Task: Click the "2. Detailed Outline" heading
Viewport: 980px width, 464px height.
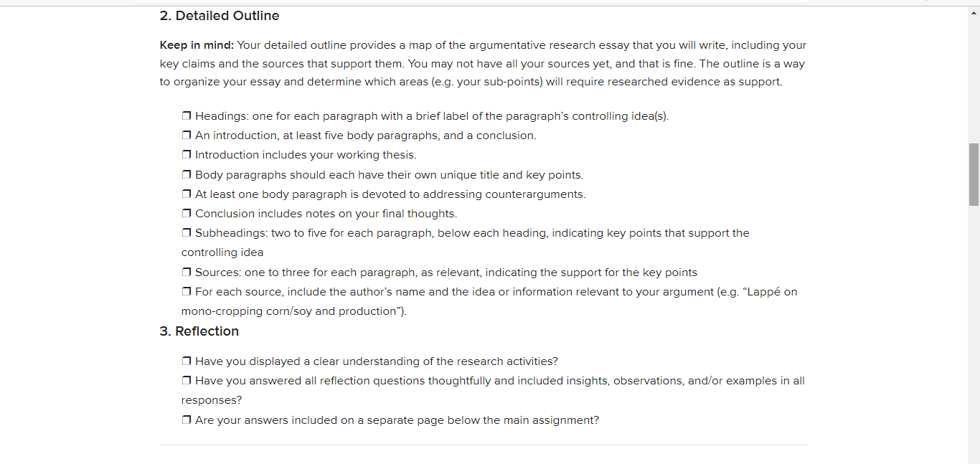Action: tap(220, 16)
